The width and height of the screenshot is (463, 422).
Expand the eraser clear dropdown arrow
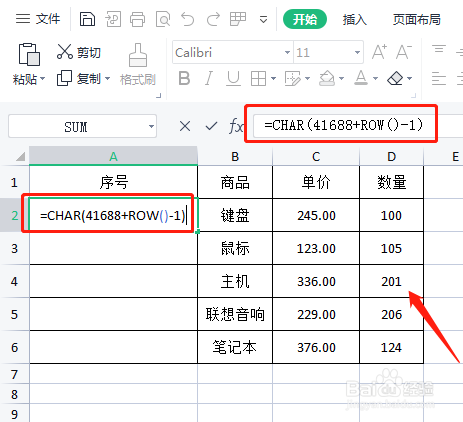coord(409,79)
